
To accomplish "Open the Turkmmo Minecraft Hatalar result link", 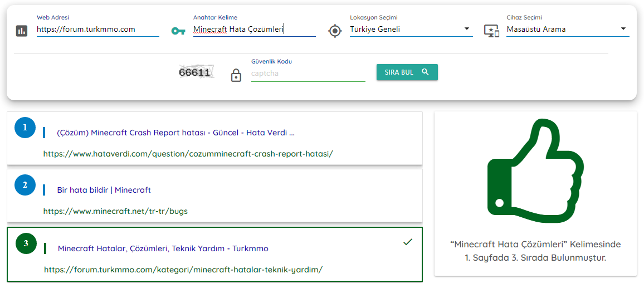I will pos(163,248).
